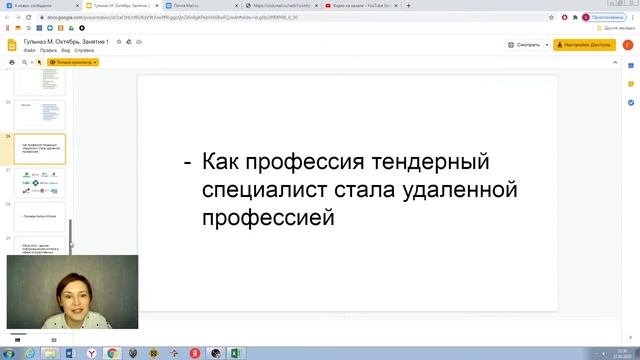Click the browser forward arrow

click(x=18, y=17)
